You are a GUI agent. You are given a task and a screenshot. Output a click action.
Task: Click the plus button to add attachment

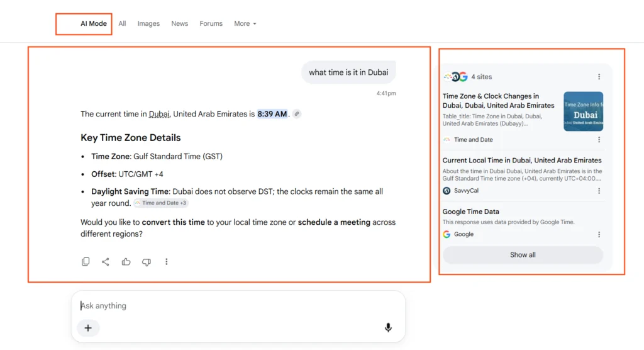pos(88,328)
